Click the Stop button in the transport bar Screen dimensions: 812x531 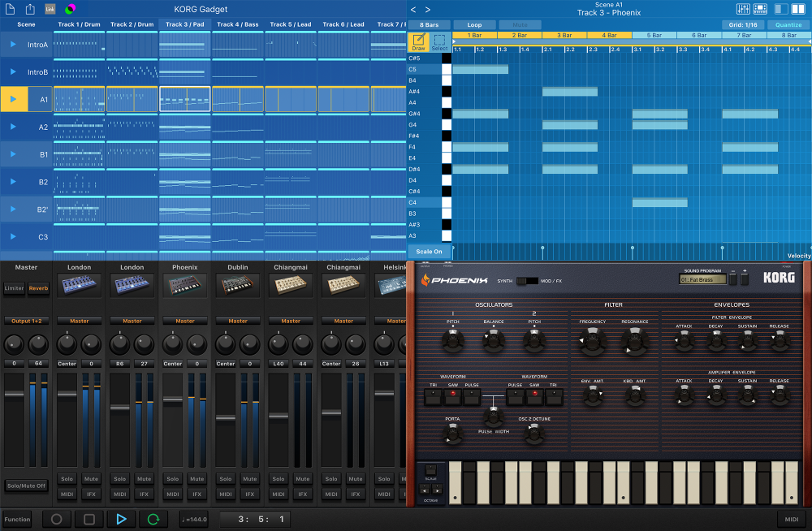click(89, 519)
